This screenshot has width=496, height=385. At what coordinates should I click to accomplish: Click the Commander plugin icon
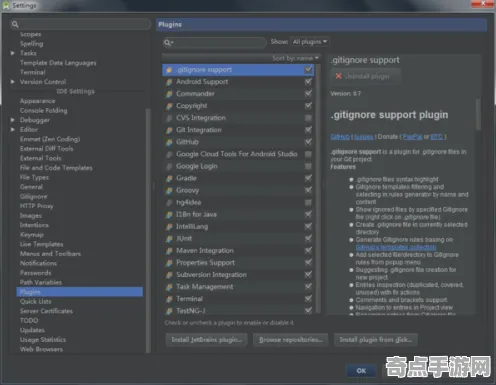tap(169, 94)
